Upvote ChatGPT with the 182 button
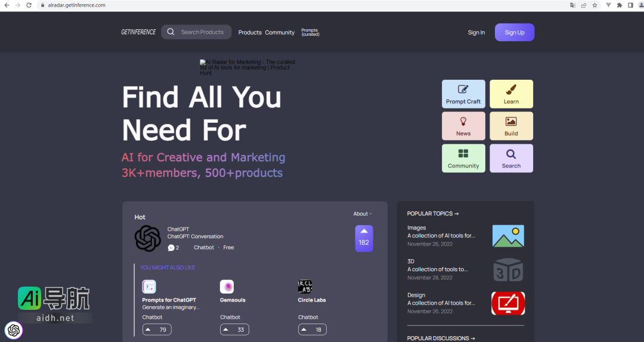This screenshot has width=644, height=342. tap(364, 238)
